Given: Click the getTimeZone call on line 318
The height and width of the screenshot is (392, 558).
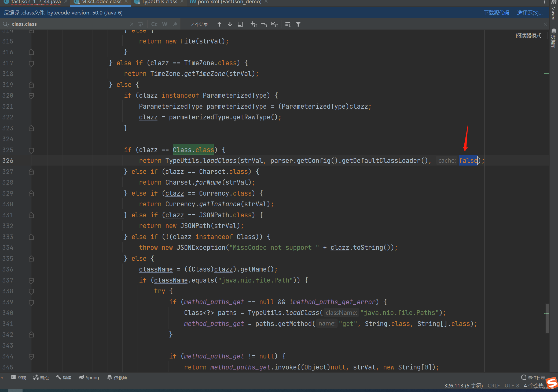Looking at the screenshot, I should (205, 74).
